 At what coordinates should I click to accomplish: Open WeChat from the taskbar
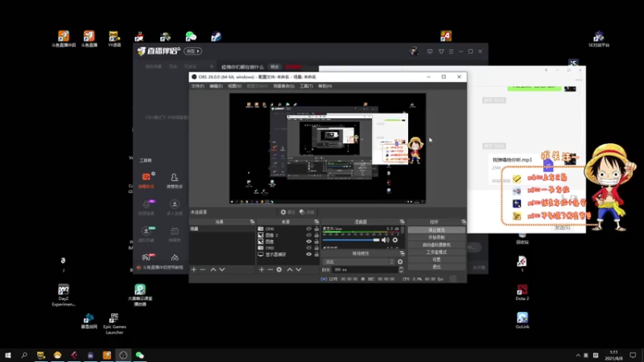(x=139, y=355)
